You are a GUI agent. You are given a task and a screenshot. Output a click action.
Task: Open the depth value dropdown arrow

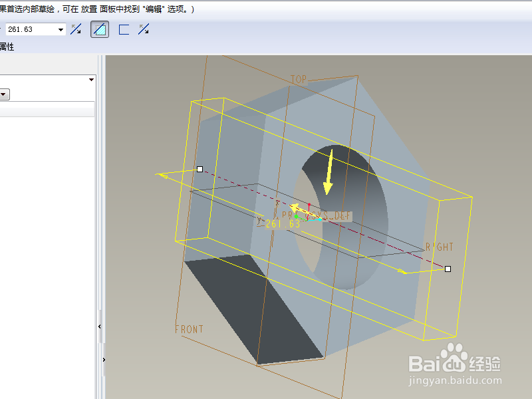(61, 29)
